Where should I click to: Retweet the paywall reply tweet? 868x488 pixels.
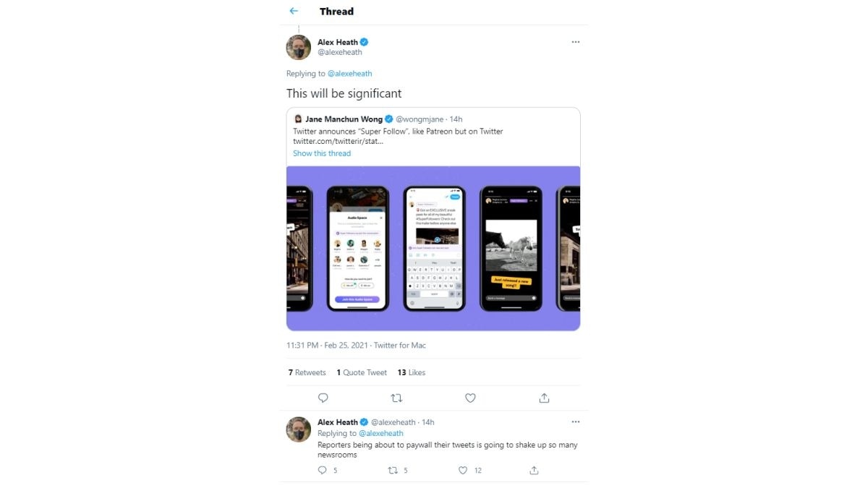click(x=393, y=470)
